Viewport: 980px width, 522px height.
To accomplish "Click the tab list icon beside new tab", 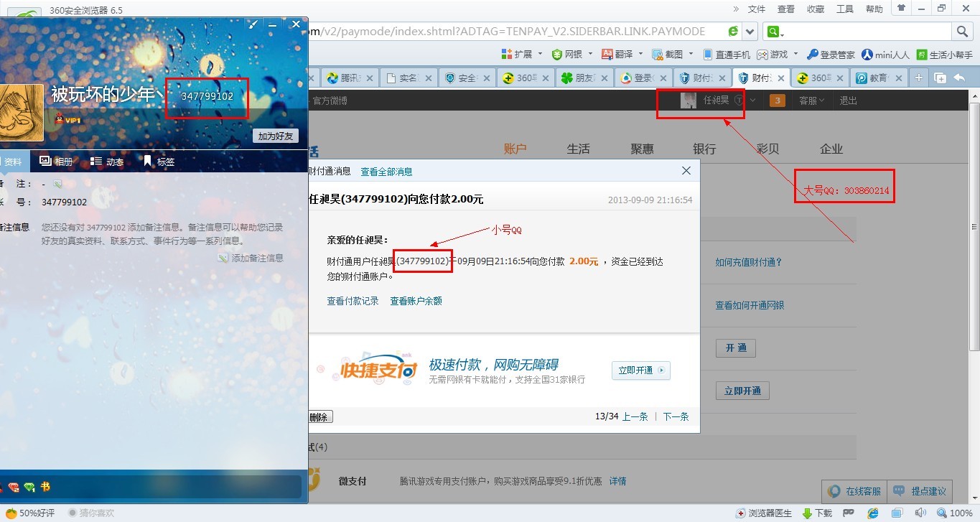I will pyautogui.click(x=941, y=78).
